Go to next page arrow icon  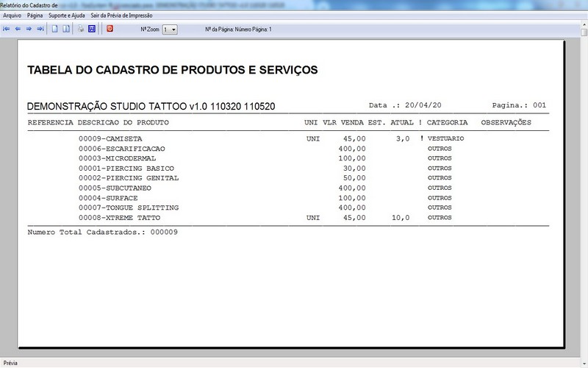pos(29,29)
